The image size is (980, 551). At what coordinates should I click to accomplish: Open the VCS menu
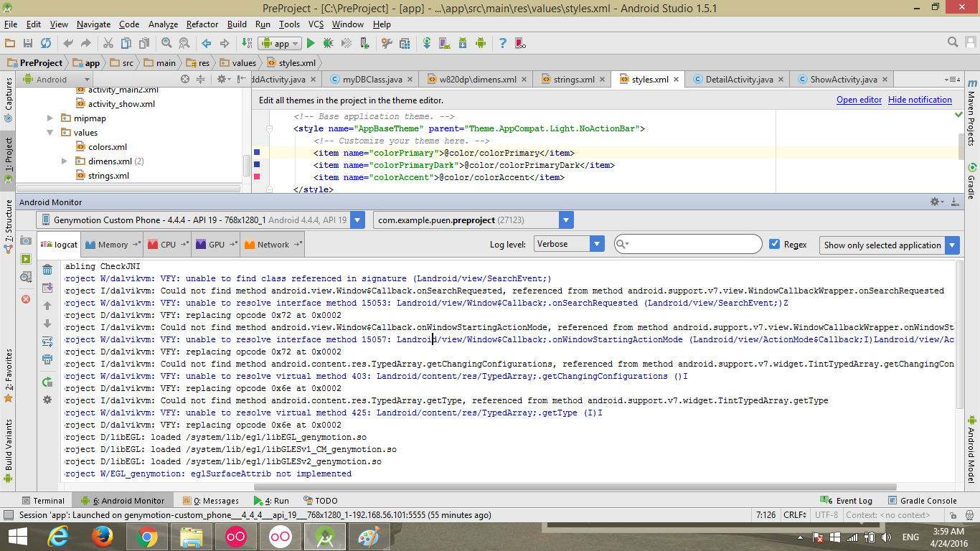pos(316,24)
